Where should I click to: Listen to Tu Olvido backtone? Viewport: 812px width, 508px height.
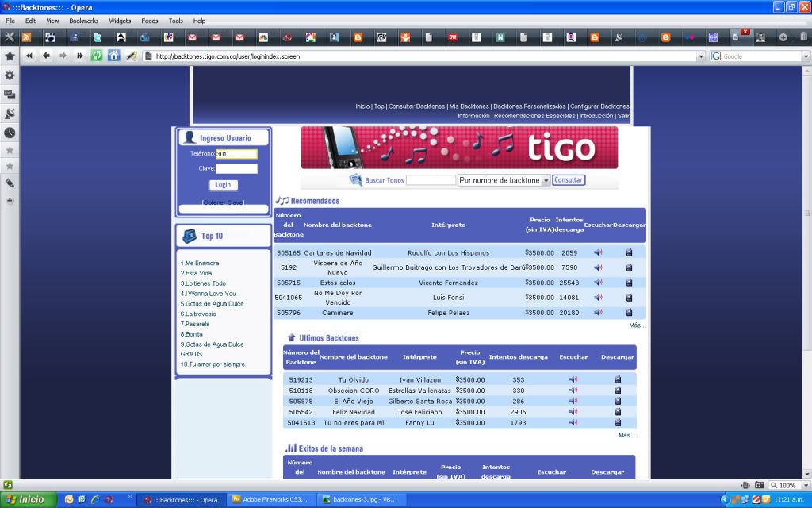coord(573,379)
